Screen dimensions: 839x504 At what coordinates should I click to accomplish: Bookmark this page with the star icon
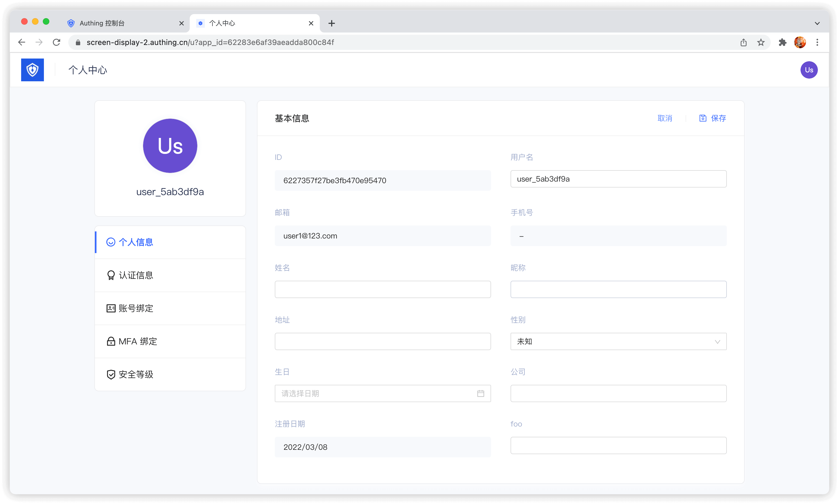(x=761, y=42)
